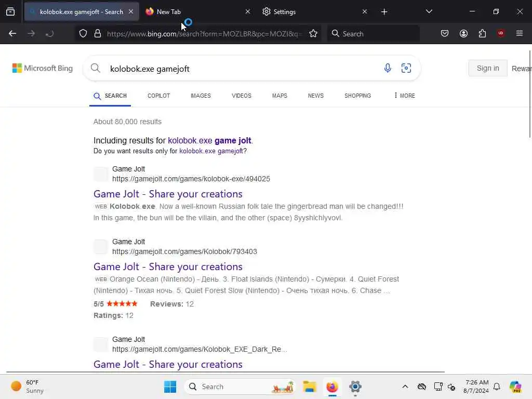Stop or reload the loading page
The width and height of the screenshot is (532, 399).
tap(49, 34)
